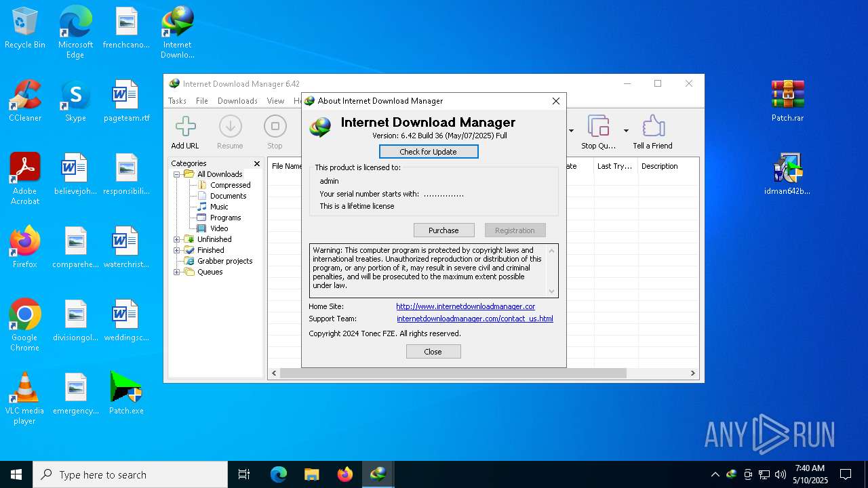Open Patch.rar archive on desktop

[787, 101]
